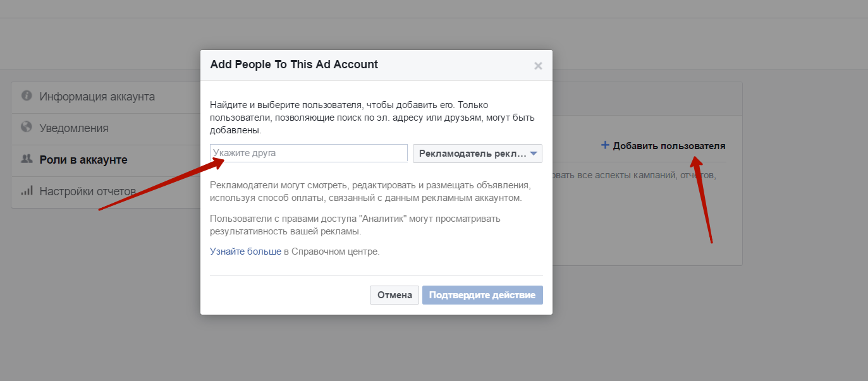
Task: Click the blue arrow of the role dropdown
Action: click(x=533, y=154)
